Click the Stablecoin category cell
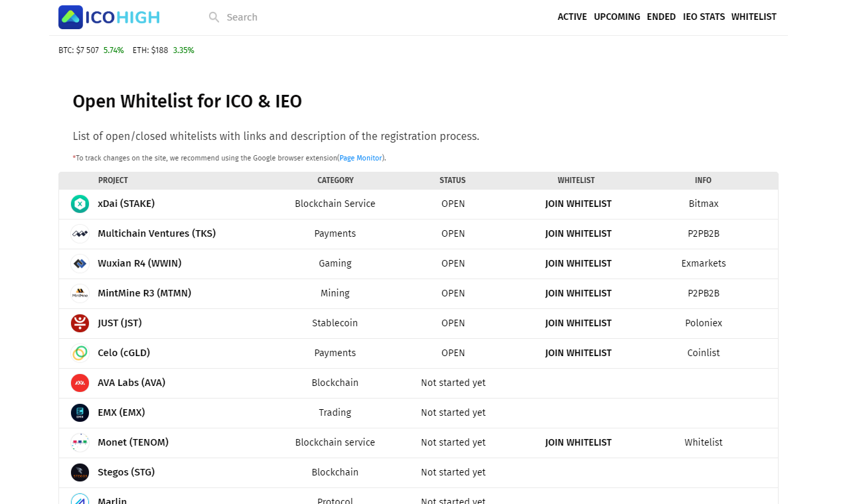Viewport: 843px width, 504px height. 335,324
